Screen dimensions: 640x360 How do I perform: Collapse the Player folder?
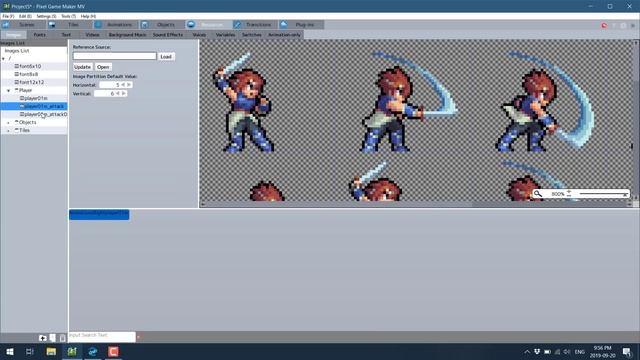click(9, 91)
